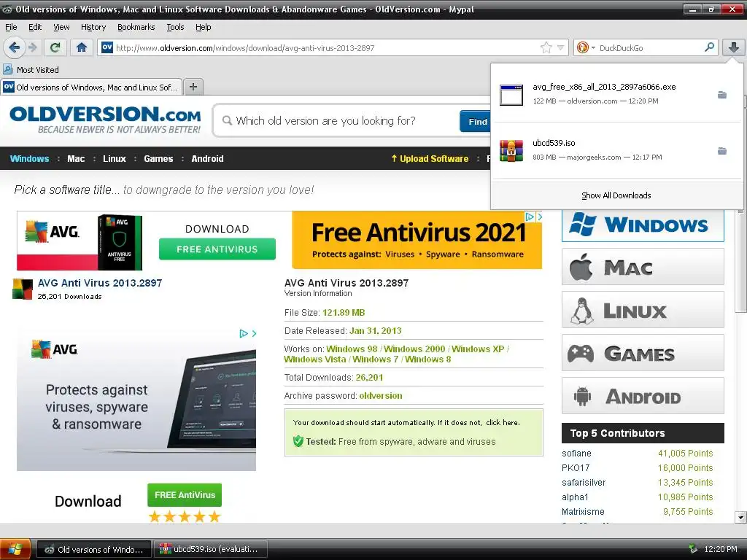Toggle the downloads panel arrow button
The image size is (747, 560).
coord(734,47)
